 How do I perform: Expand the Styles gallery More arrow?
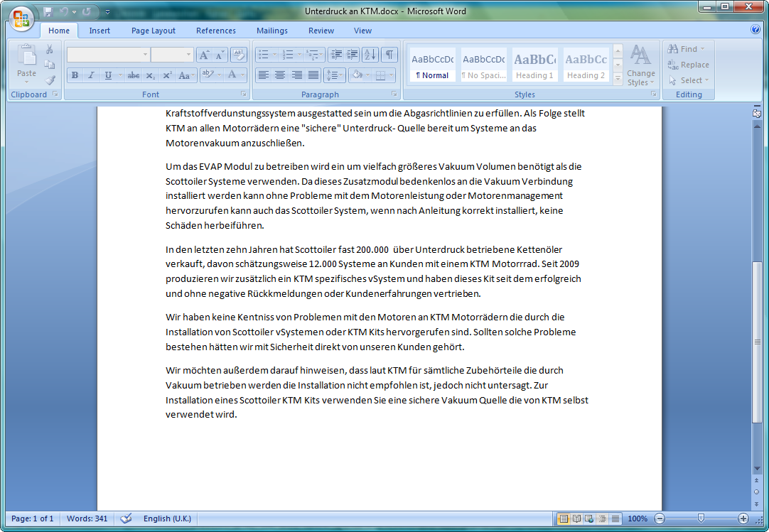point(618,80)
